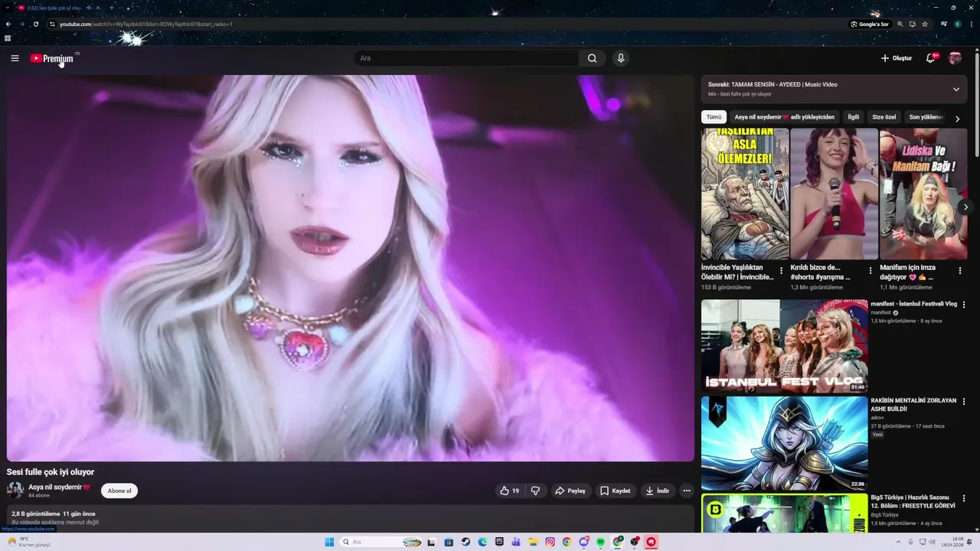Viewport: 980px width, 551px height.
Task: Go back in browser history
Action: click(8, 24)
